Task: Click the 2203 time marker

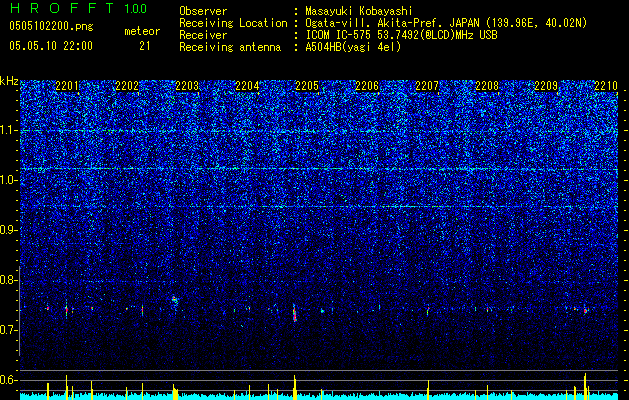Action: 187,86
